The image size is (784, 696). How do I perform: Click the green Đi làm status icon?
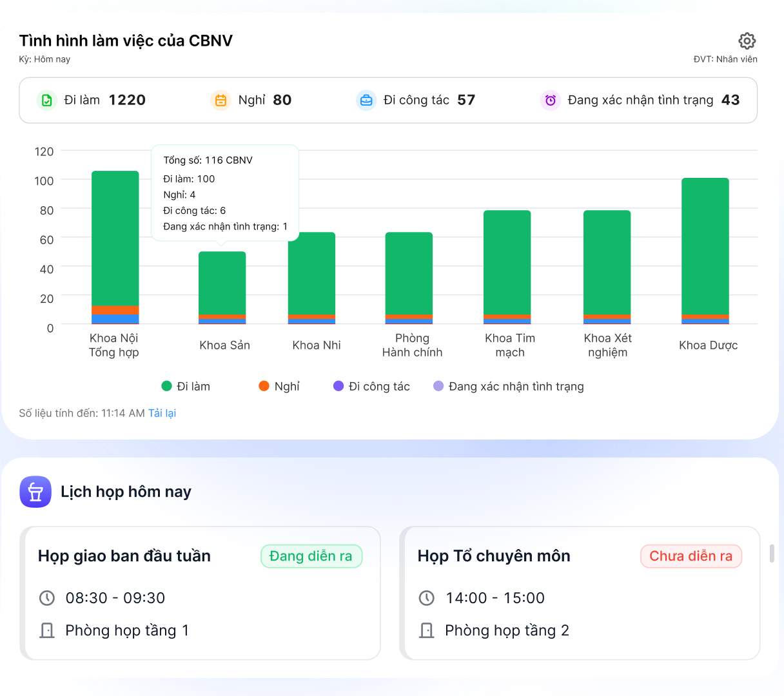pyautogui.click(x=46, y=100)
